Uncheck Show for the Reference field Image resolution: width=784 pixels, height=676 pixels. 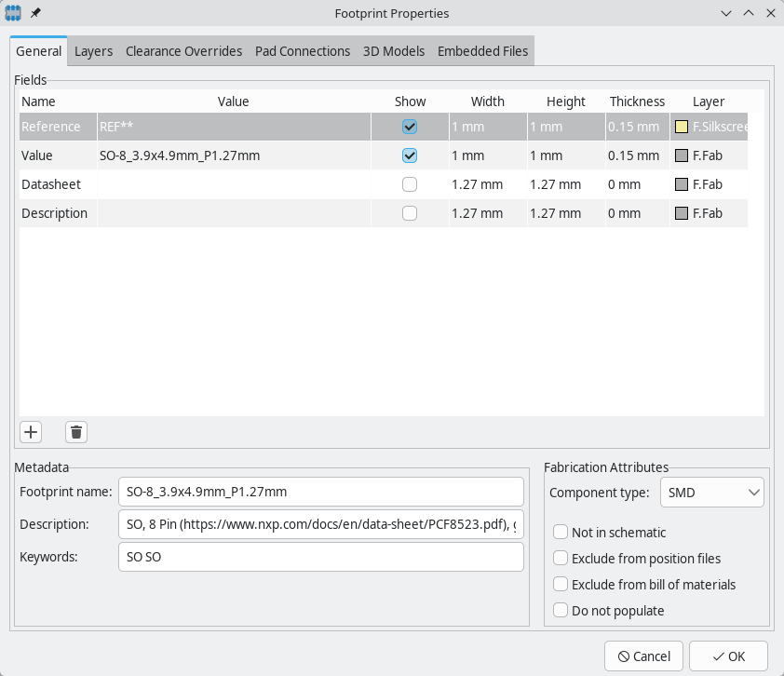(409, 127)
